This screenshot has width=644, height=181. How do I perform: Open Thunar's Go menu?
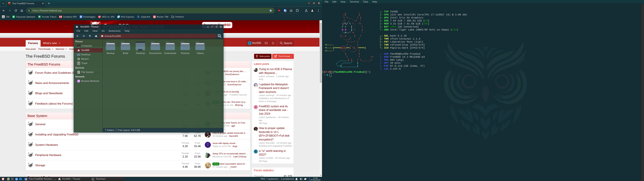[x=103, y=31]
